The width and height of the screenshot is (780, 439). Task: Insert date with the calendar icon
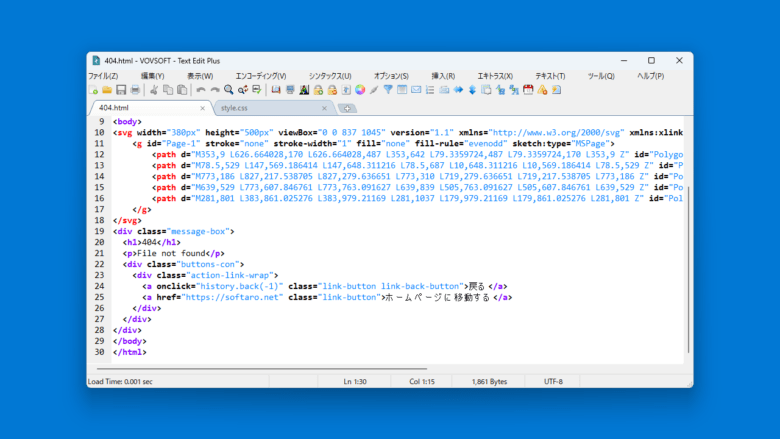click(528, 90)
